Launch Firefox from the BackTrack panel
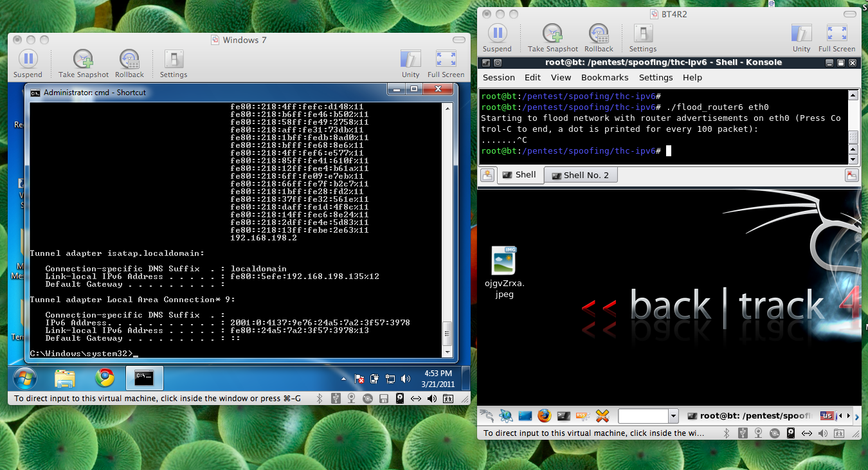 545,416
